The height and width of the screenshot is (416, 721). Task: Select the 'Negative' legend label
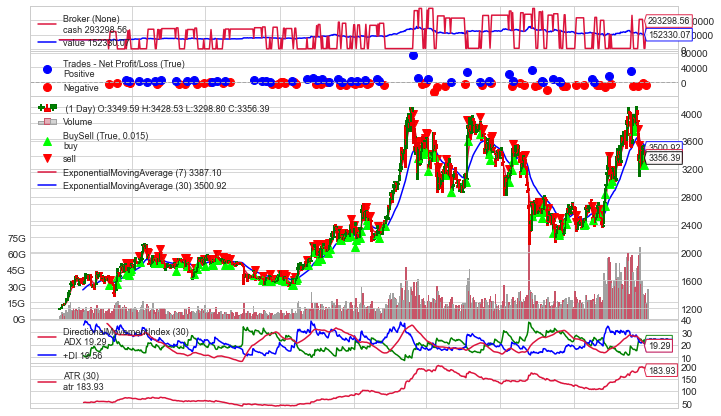click(80, 88)
